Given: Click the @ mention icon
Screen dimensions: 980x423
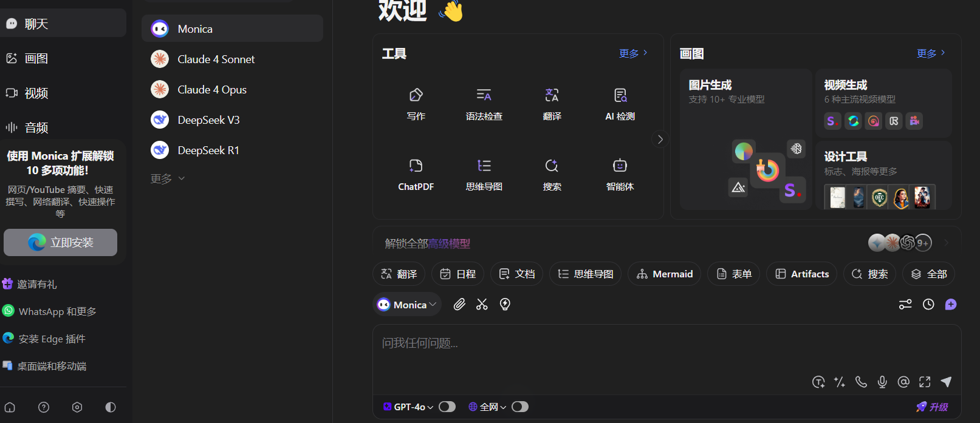Looking at the screenshot, I should point(903,382).
